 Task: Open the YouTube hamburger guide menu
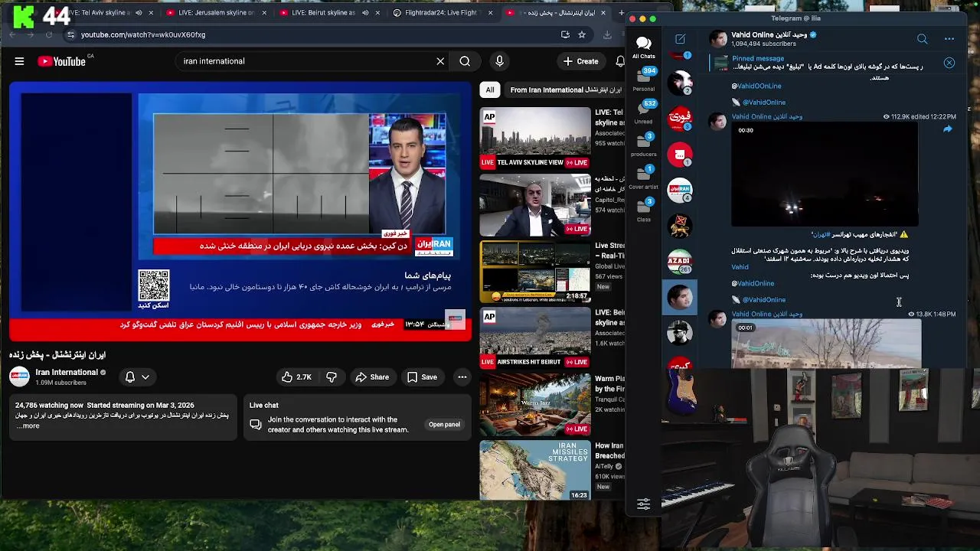19,61
